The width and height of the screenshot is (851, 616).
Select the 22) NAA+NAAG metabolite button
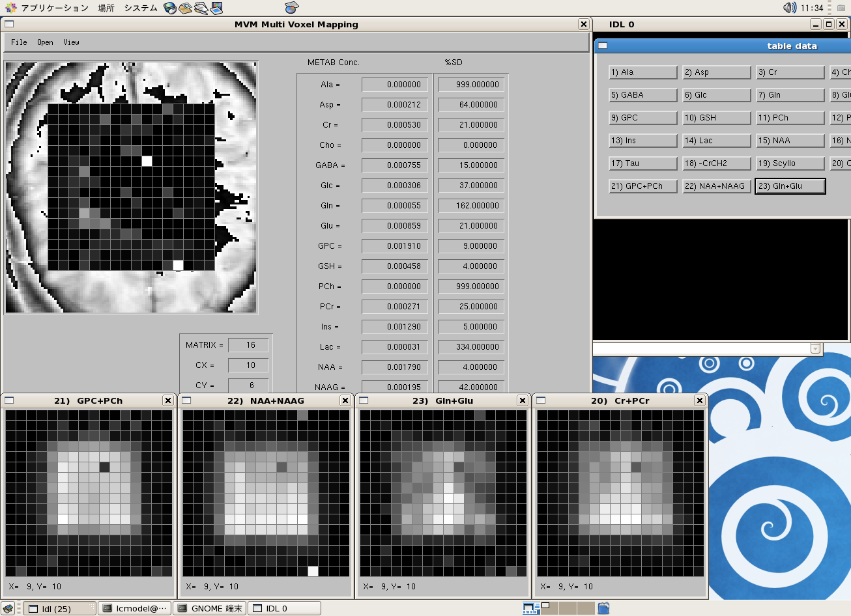pos(716,186)
